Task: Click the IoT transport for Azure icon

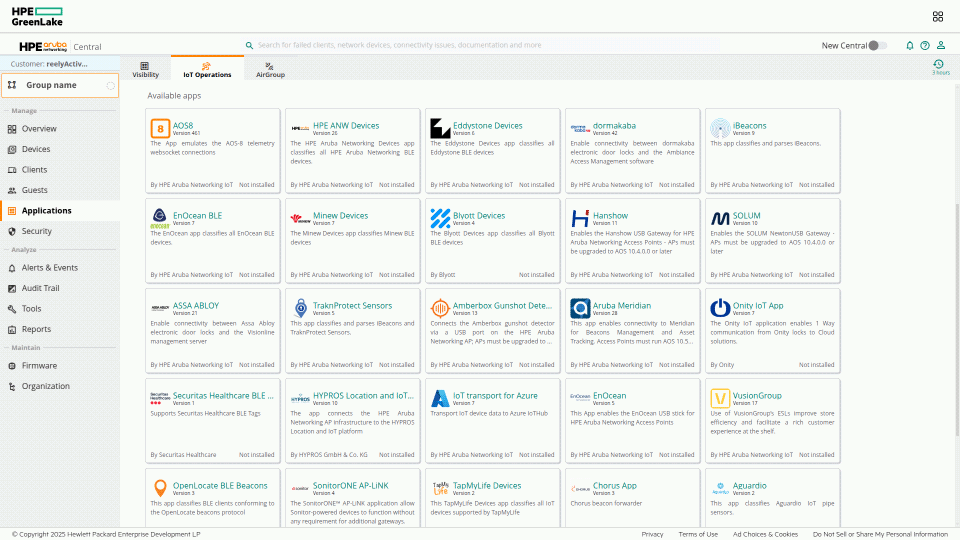Action: [x=440, y=398]
